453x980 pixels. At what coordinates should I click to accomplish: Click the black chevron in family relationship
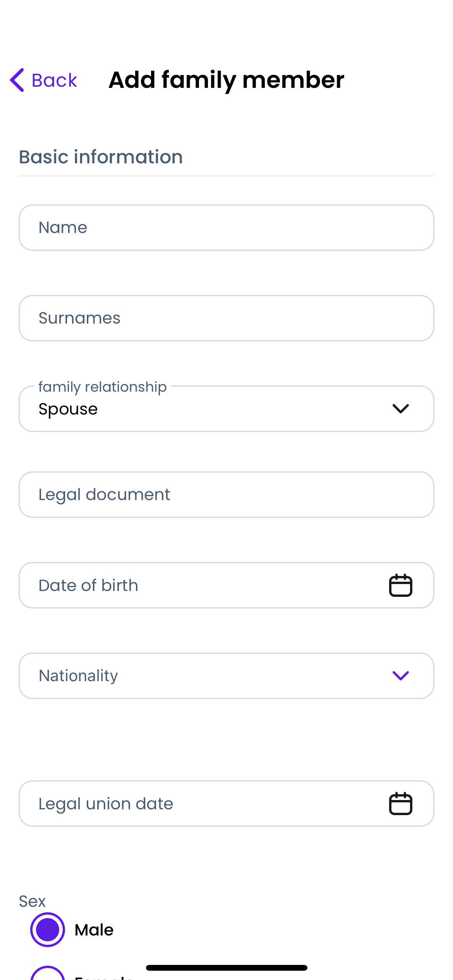(x=400, y=409)
